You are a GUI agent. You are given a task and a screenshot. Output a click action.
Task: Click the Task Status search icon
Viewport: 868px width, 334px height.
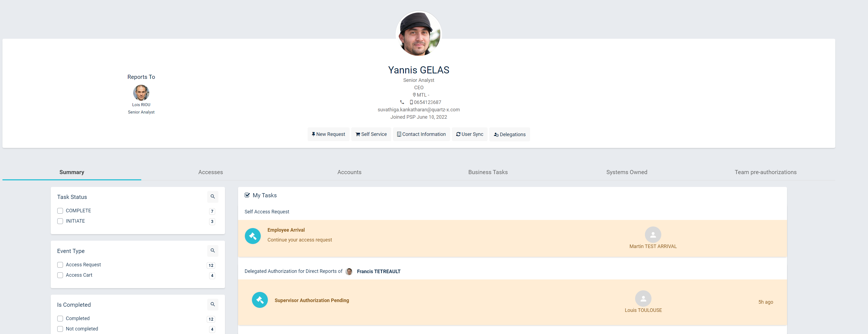[213, 196]
